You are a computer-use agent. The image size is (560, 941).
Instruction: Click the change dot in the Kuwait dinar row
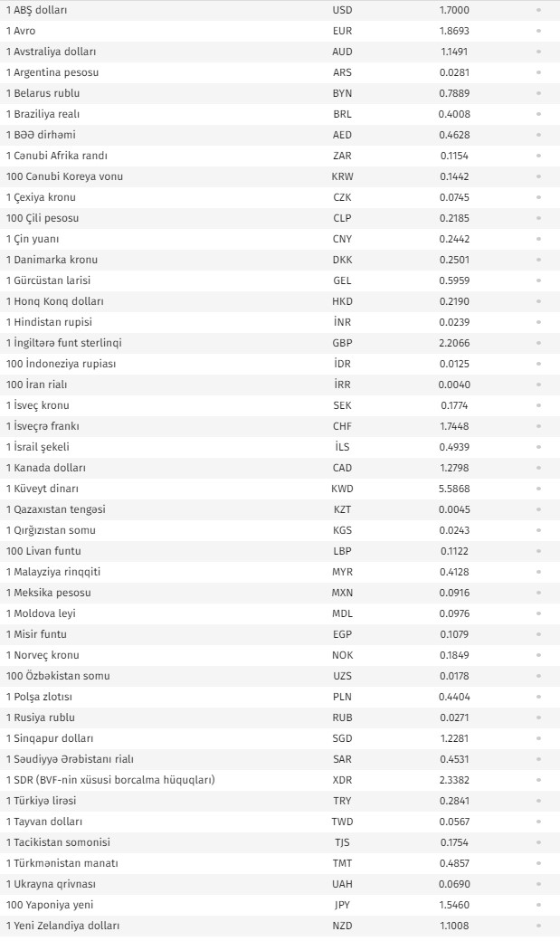pyautogui.click(x=538, y=489)
